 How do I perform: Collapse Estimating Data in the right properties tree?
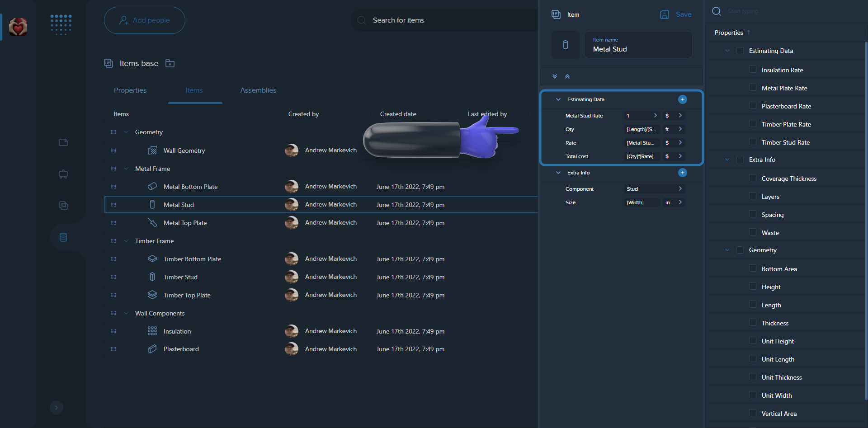727,51
